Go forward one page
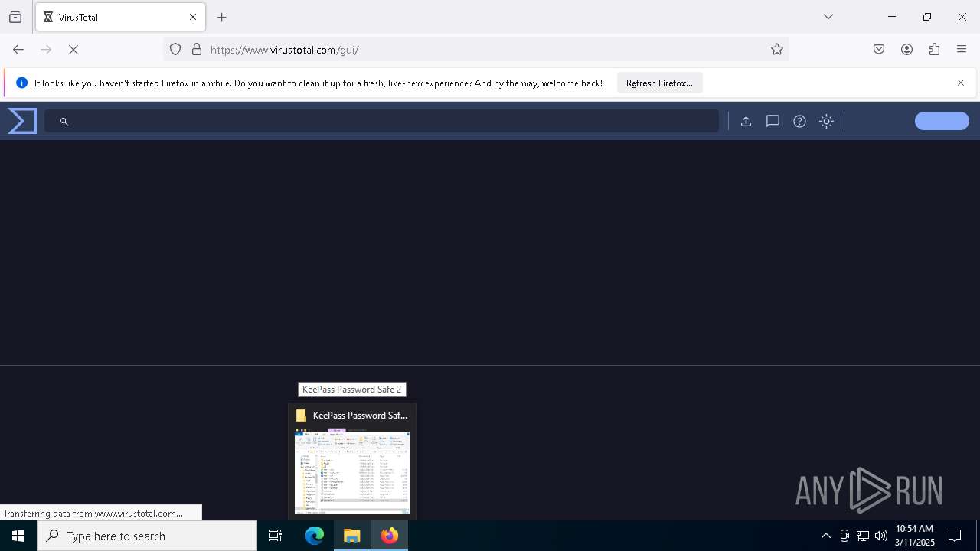This screenshot has height=551, width=980. tap(46, 50)
